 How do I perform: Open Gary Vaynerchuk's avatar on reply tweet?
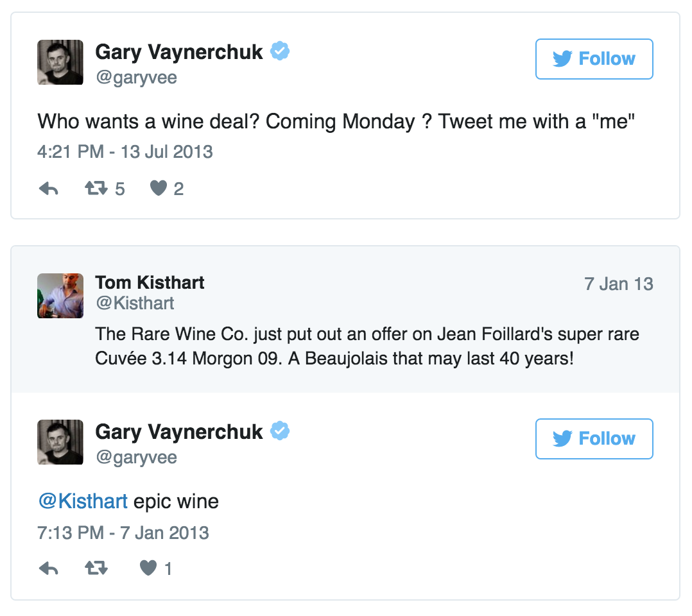click(60, 442)
